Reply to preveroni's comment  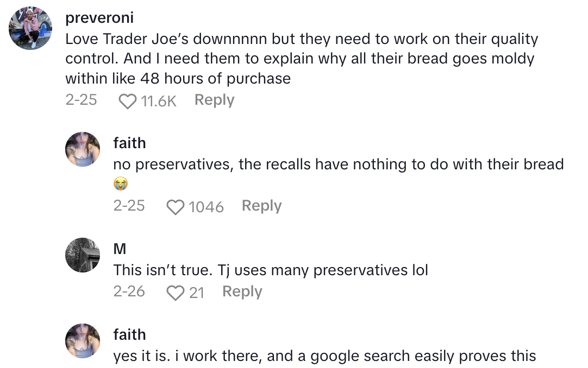(214, 100)
